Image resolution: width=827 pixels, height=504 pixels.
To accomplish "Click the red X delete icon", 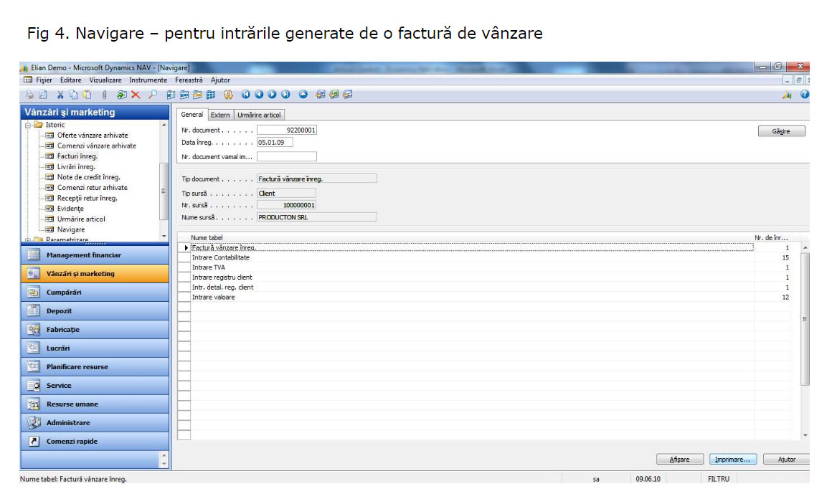I will pyautogui.click(x=136, y=95).
